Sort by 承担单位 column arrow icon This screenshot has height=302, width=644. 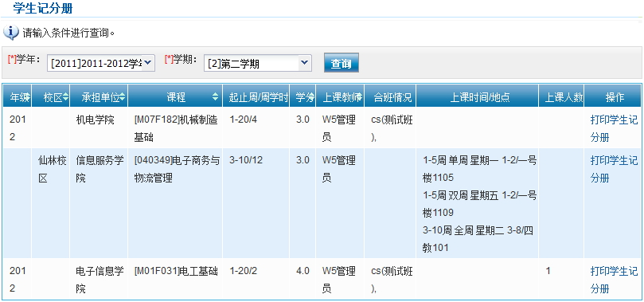pos(123,97)
